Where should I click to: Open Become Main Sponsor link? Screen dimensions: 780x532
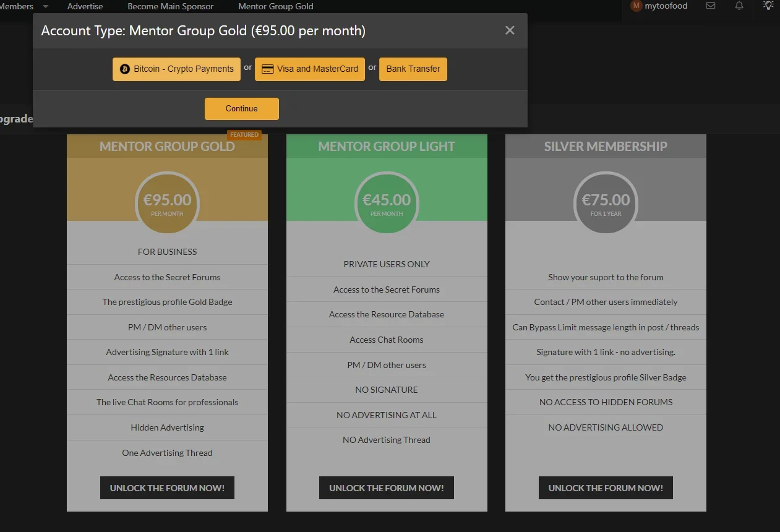[171, 6]
